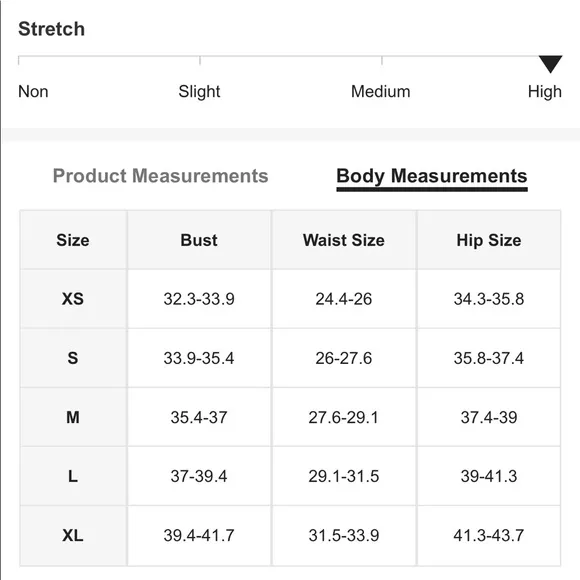Image resolution: width=580 pixels, height=580 pixels.
Task: Switch to the Product Measurements tab
Action: click(x=161, y=176)
